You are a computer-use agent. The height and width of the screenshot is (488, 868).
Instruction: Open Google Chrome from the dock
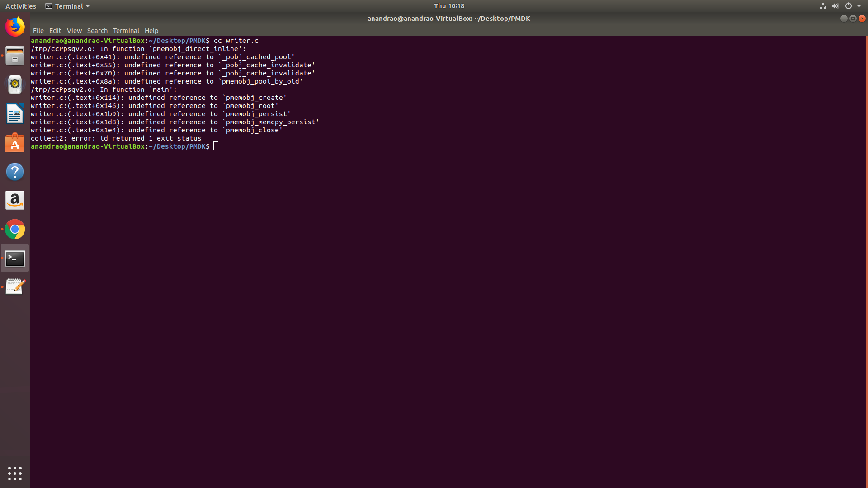coord(15,229)
